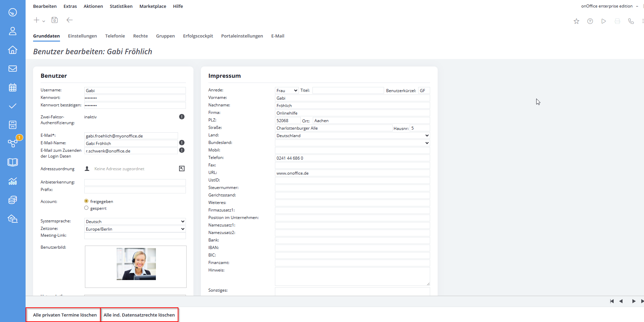Click the back arrow icon in toolbar
The width and height of the screenshot is (644, 322).
tap(70, 20)
